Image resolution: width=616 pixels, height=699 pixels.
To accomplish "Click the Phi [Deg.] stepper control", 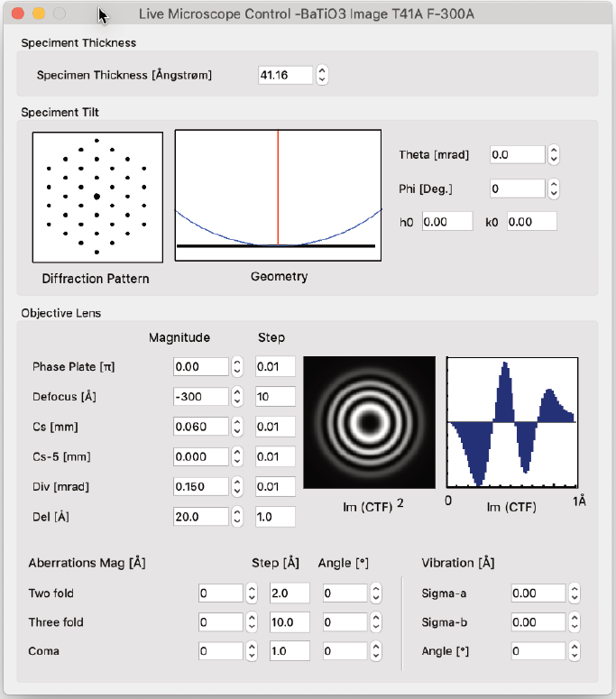I will coord(554,189).
